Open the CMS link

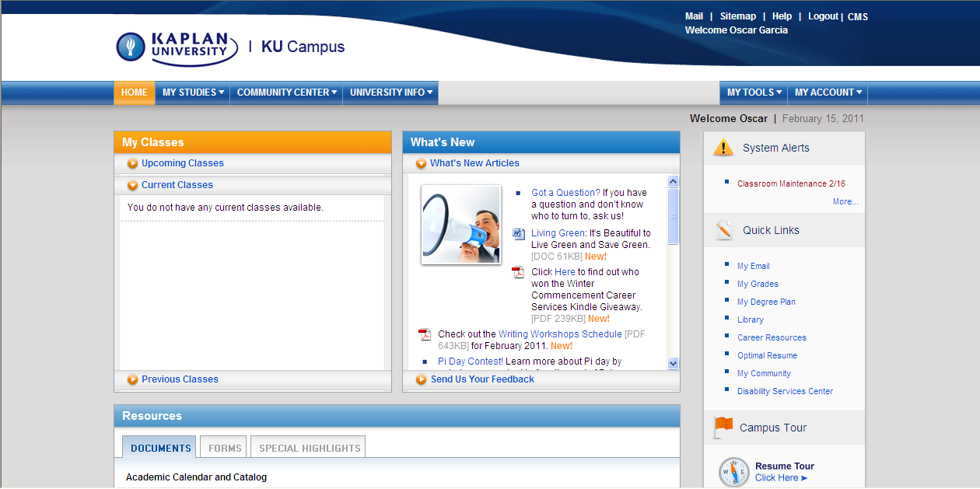tap(858, 17)
